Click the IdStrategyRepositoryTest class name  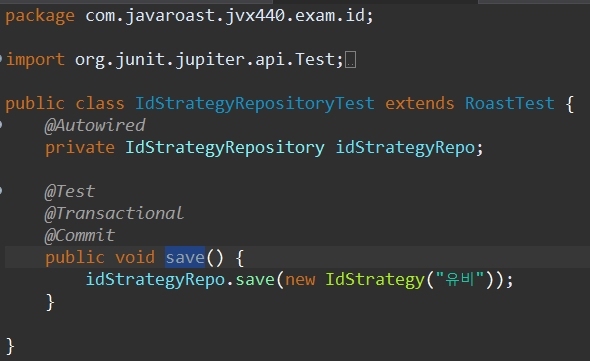[255, 104]
